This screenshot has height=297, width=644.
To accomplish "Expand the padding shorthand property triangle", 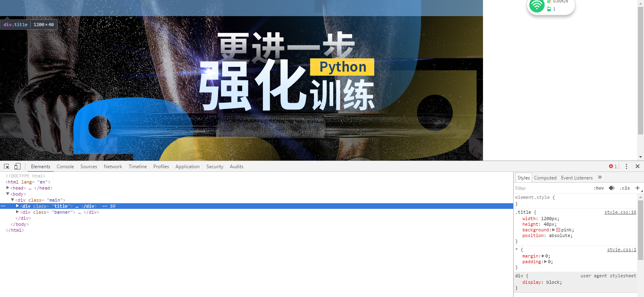I will (x=546, y=262).
